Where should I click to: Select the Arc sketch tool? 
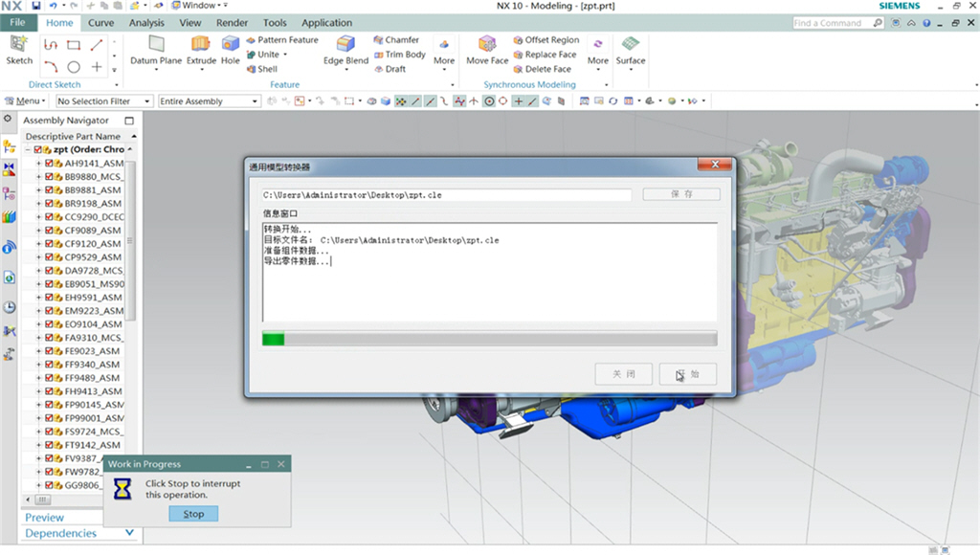click(51, 66)
